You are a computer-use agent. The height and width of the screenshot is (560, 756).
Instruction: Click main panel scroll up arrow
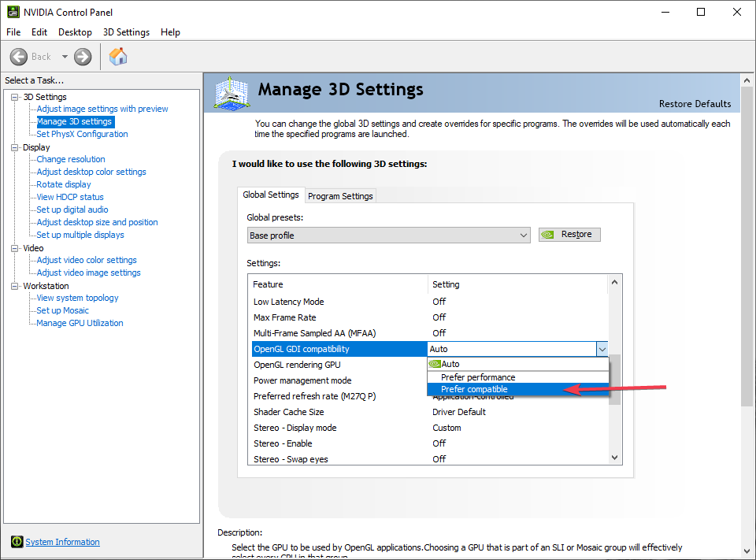coord(747,80)
